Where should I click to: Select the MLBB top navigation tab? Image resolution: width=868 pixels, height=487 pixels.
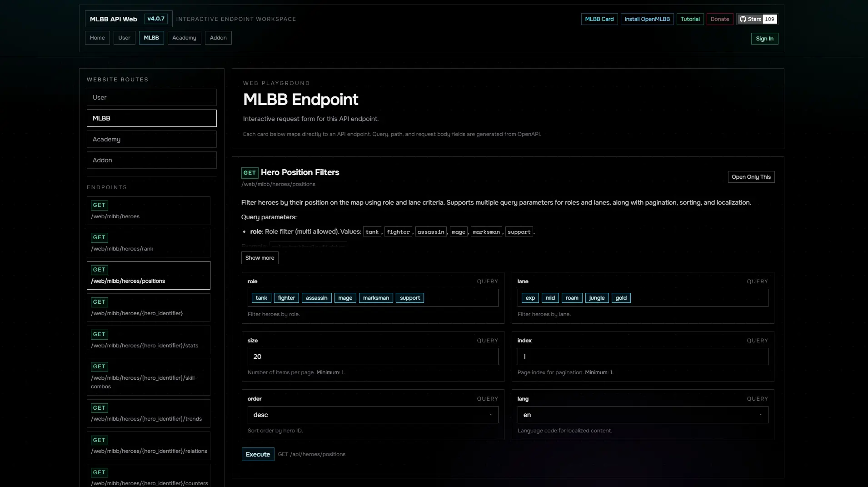[x=151, y=38]
